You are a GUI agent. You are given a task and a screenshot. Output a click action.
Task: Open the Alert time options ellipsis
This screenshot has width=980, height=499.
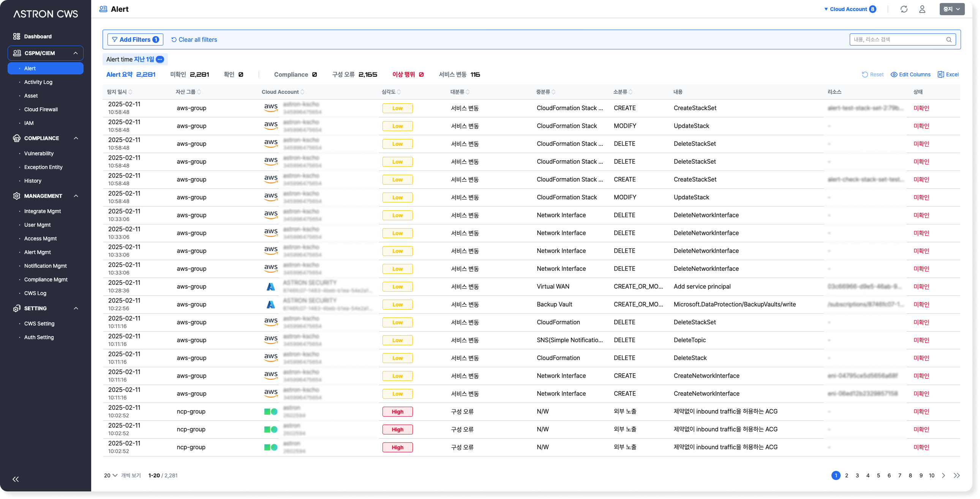pyautogui.click(x=160, y=59)
